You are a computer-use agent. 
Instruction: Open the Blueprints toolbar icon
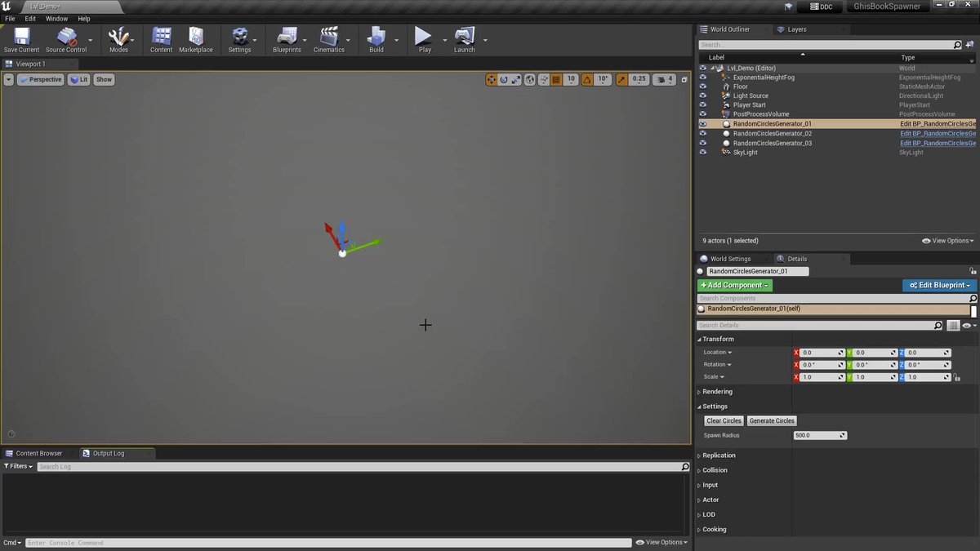(287, 37)
